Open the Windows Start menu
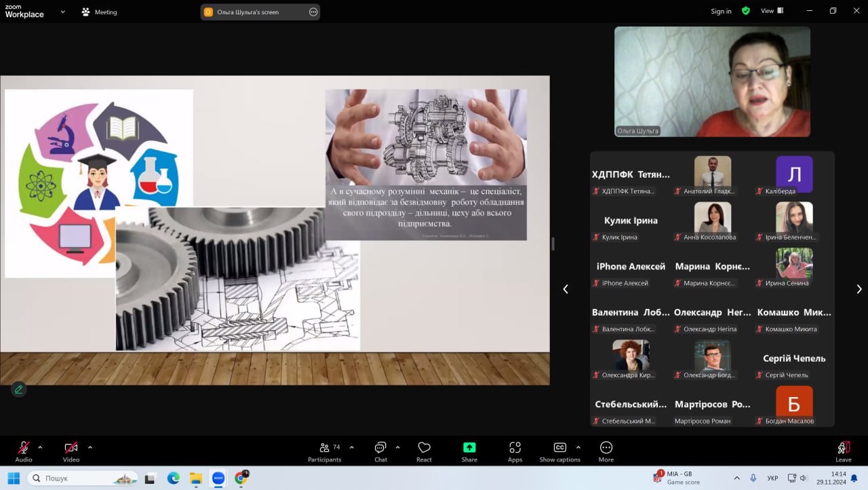 click(14, 478)
